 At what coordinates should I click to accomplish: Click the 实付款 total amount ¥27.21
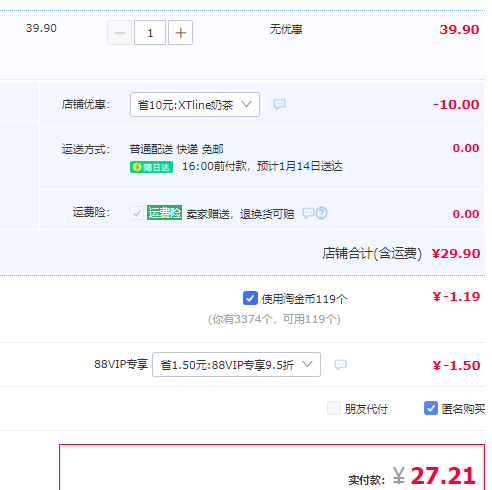tap(434, 476)
